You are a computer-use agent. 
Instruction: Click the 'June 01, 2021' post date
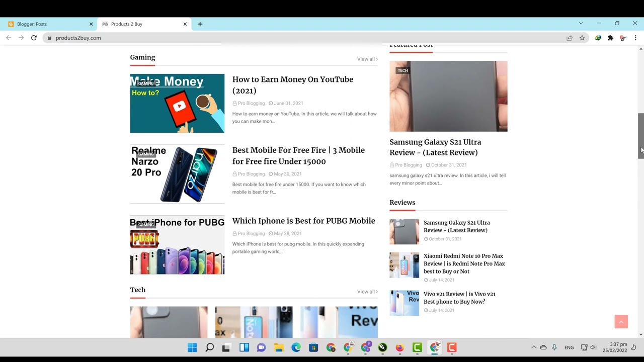[288, 103]
